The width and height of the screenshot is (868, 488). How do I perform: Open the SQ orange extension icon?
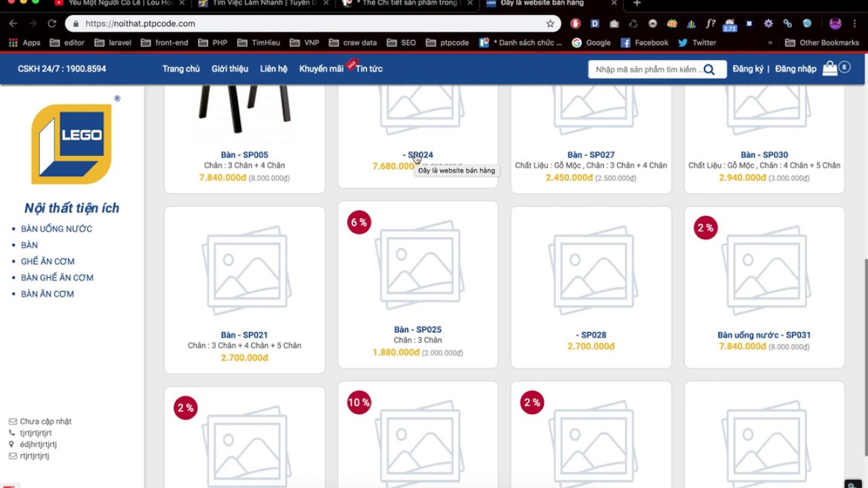[x=671, y=24]
